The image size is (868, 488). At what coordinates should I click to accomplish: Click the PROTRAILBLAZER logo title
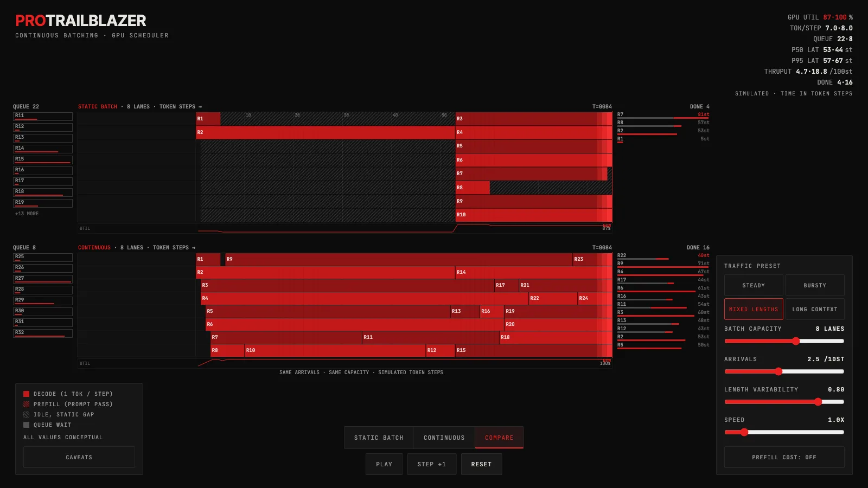point(81,21)
